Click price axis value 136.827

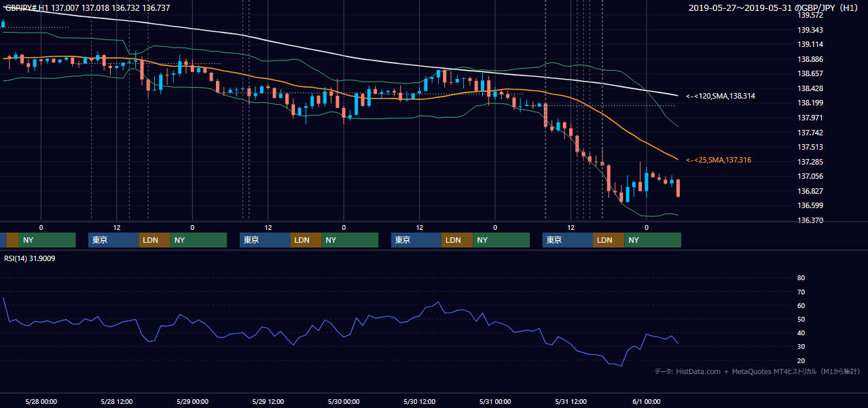810,191
